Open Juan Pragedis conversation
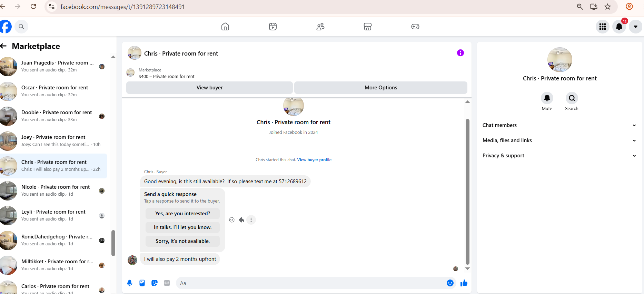This screenshot has width=644, height=294. [x=53, y=67]
